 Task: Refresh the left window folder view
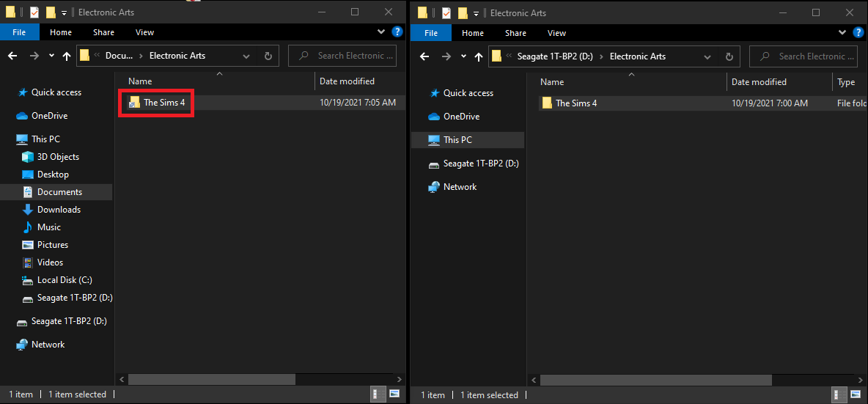point(268,56)
